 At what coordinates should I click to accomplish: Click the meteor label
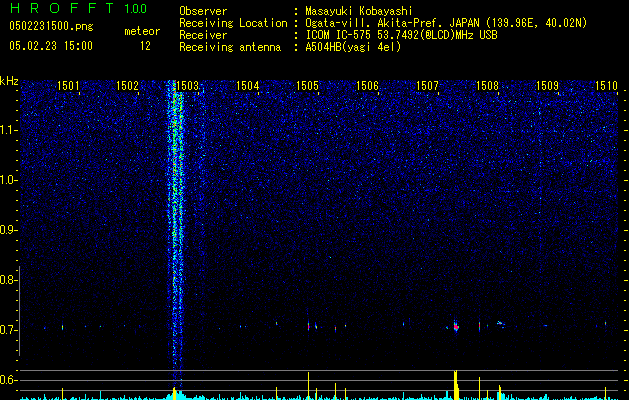142,31
